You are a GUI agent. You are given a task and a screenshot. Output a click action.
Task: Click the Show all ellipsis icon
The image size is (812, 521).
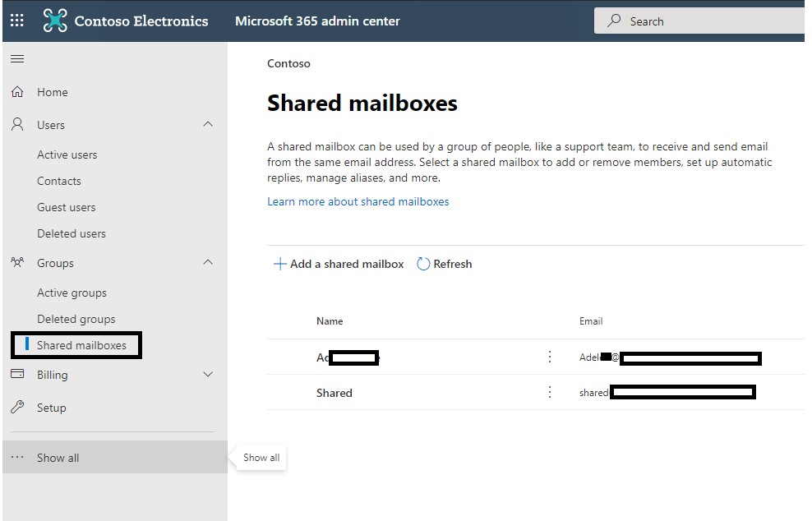click(17, 457)
